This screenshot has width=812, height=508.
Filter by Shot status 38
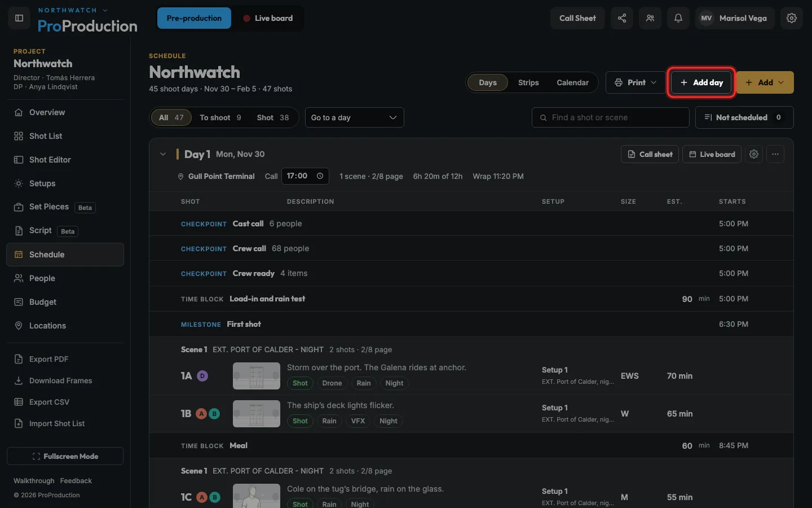[x=273, y=117]
